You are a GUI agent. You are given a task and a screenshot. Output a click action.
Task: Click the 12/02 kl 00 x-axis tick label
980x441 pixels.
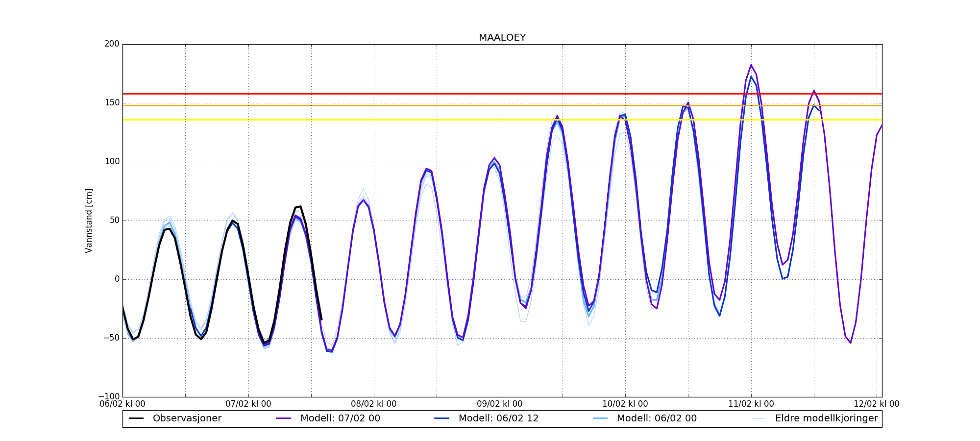pos(877,404)
